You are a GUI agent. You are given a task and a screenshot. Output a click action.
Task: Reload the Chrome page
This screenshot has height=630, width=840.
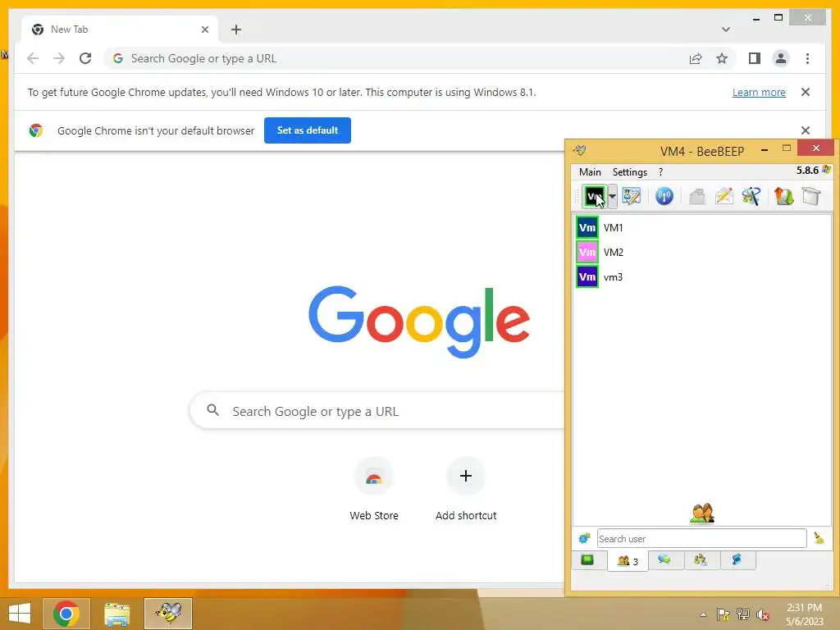click(x=85, y=58)
